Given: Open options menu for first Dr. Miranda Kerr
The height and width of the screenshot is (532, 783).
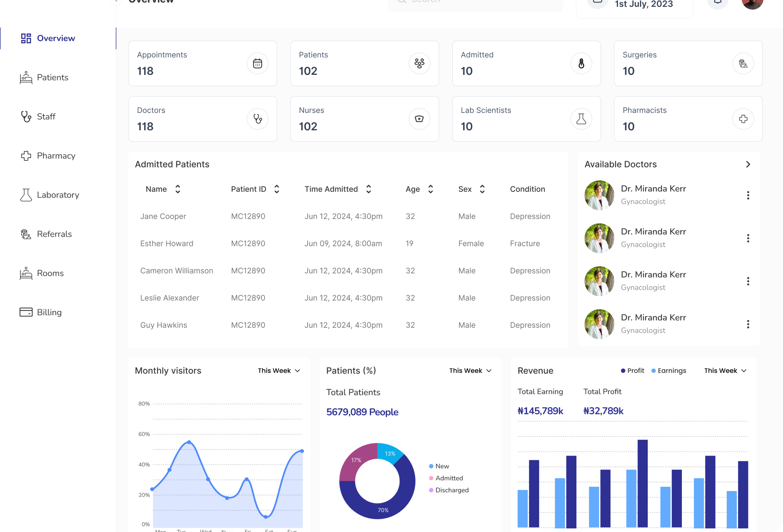Looking at the screenshot, I should pos(748,195).
